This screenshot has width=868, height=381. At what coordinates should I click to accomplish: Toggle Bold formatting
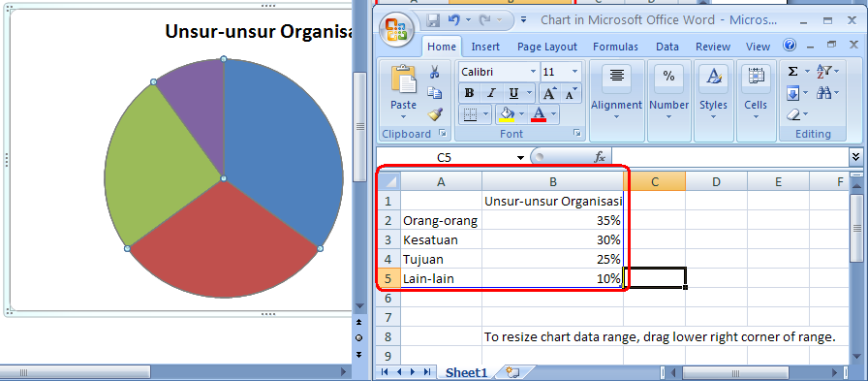pos(470,93)
